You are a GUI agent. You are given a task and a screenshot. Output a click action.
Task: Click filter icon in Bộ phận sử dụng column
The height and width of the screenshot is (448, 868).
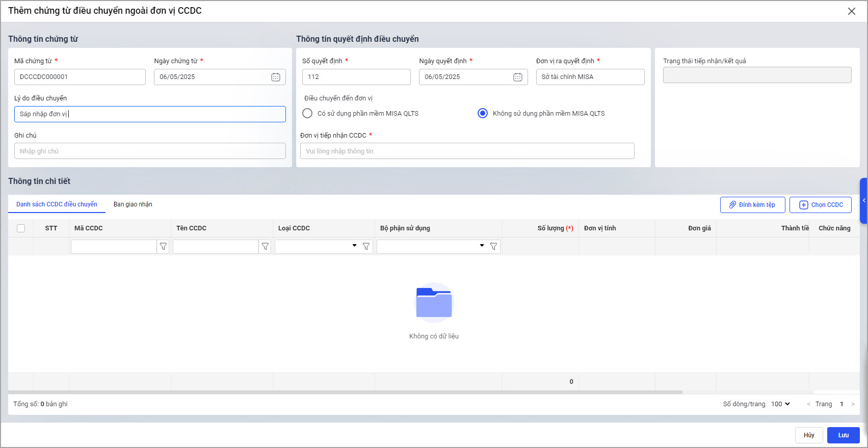click(x=493, y=247)
